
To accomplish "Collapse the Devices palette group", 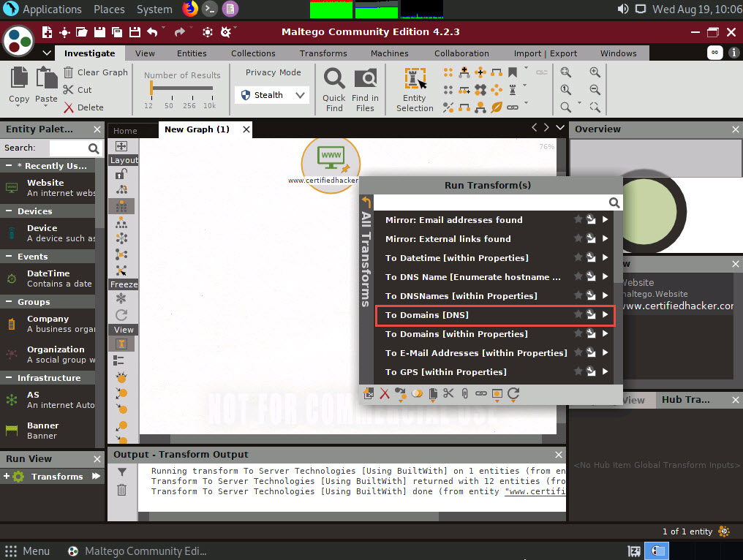I will click(9, 211).
